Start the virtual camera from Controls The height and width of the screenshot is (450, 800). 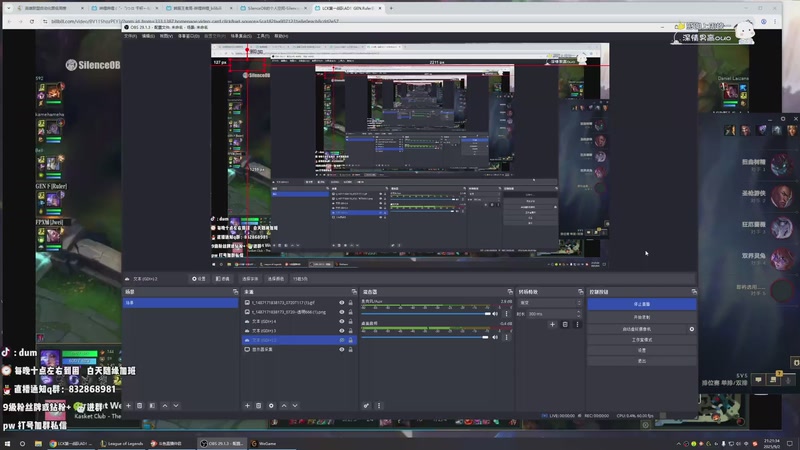(x=636, y=329)
